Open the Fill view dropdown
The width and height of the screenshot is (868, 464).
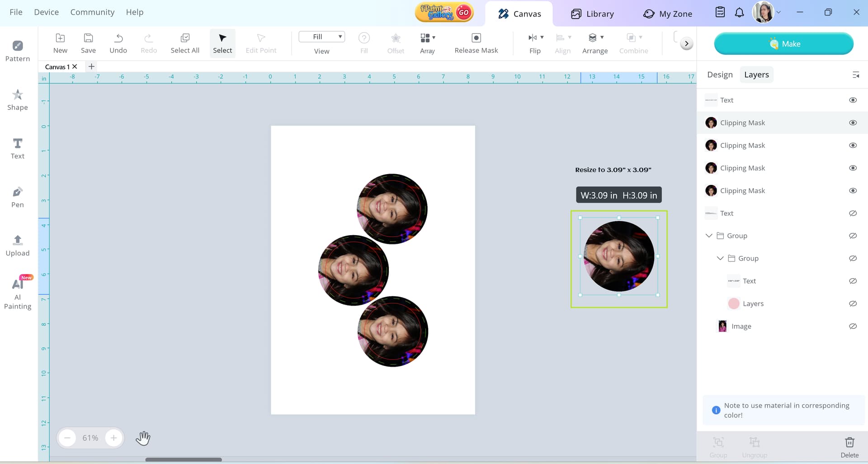322,37
